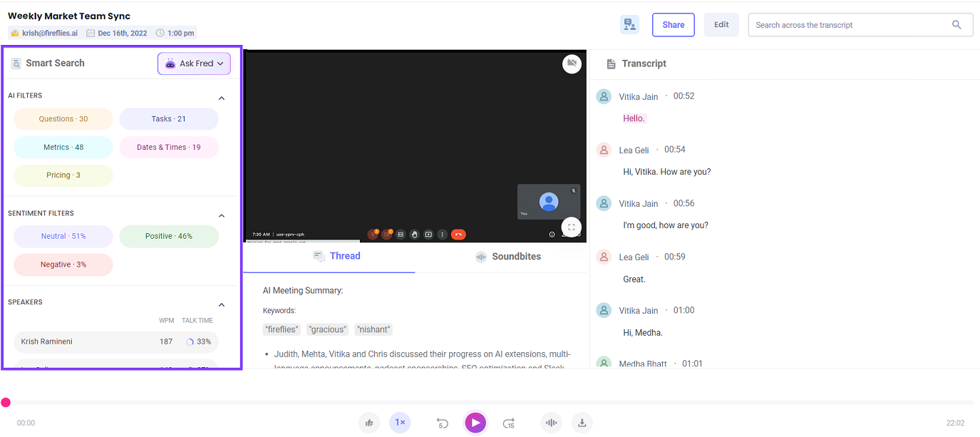Click inside the transcript search field

click(x=841, y=24)
